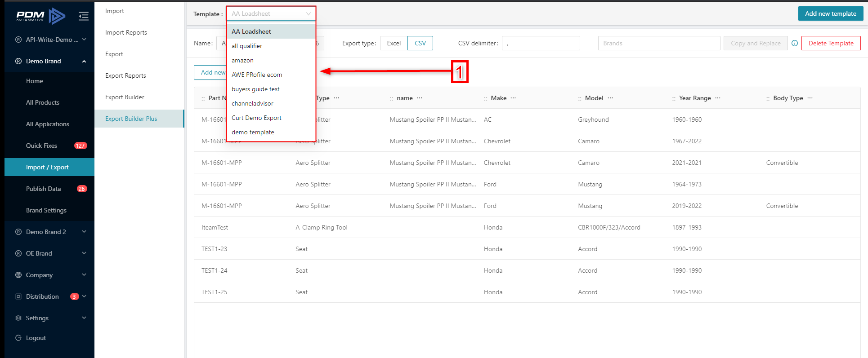Viewport: 868px width, 358px height.
Task: Open the Template dropdown showing AA Loadsheet
Action: (x=271, y=13)
